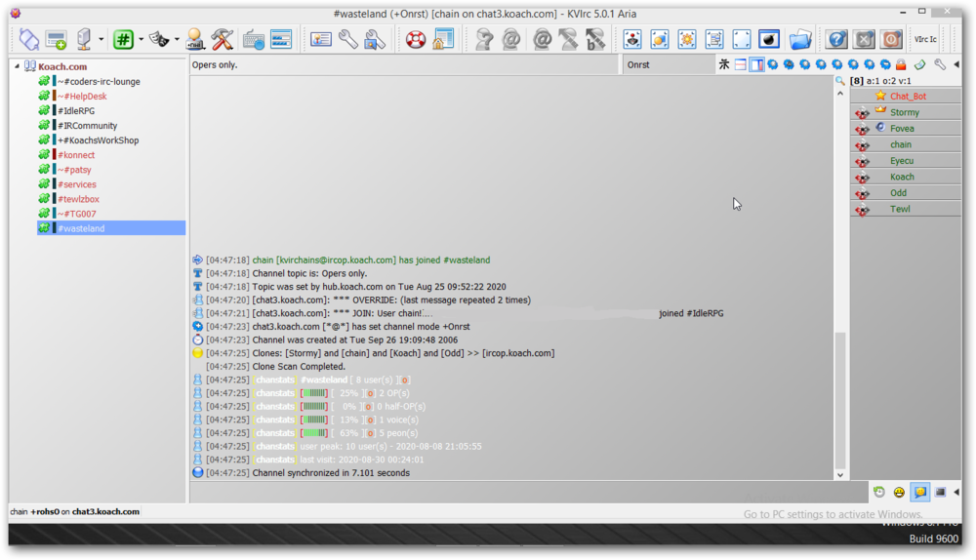This screenshot has height=560, width=976.
Task: Switch to the #IdleRPG channel
Action: click(x=76, y=111)
